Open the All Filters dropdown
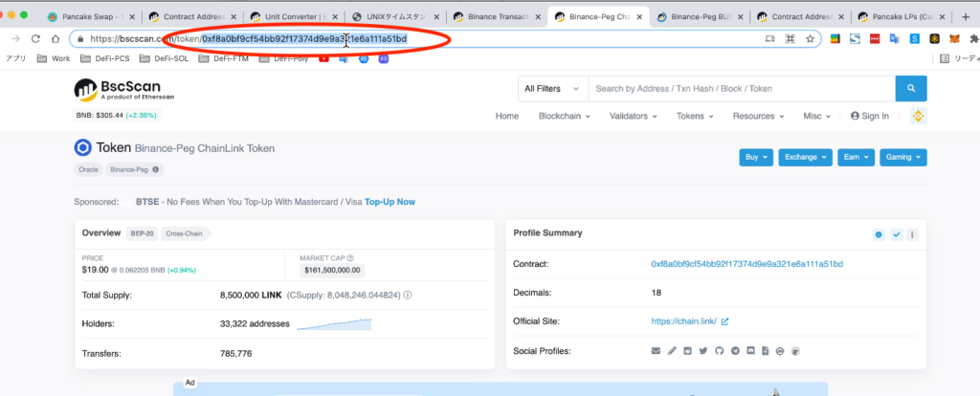 click(552, 89)
